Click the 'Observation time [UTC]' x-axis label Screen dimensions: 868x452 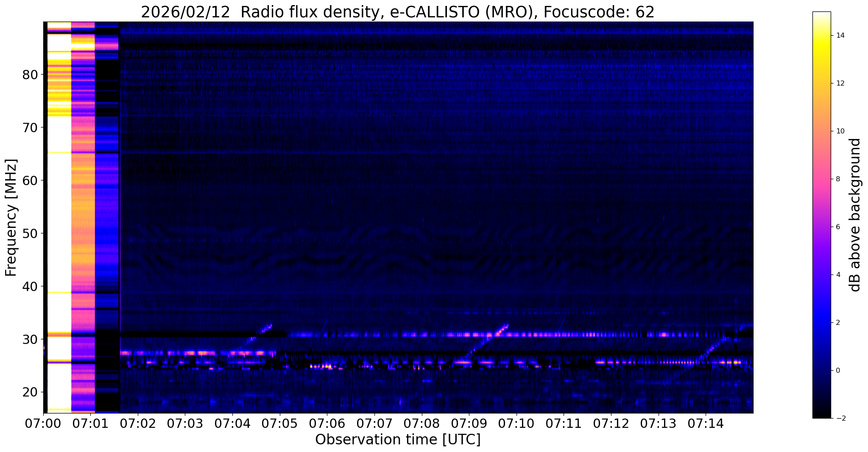(398, 439)
